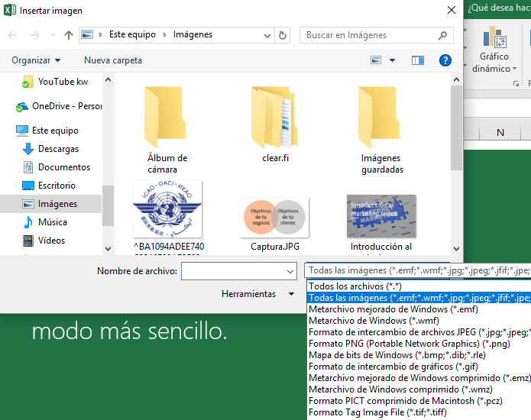This screenshot has width=531, height=420.
Task: Open Escritorio in the sidebar
Action: pyautogui.click(x=49, y=186)
